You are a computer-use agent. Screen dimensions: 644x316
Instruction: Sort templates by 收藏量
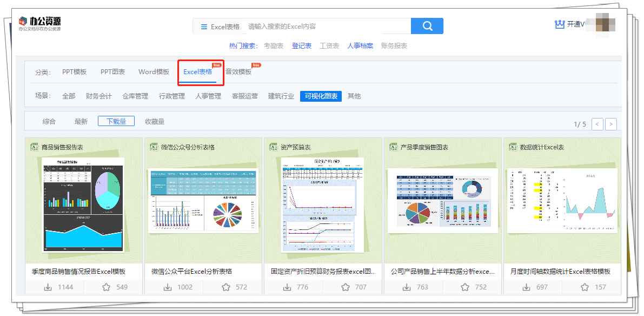[154, 121]
